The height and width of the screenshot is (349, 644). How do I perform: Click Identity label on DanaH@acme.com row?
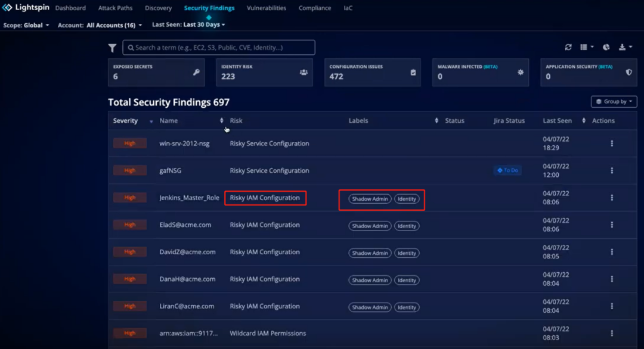407,280
